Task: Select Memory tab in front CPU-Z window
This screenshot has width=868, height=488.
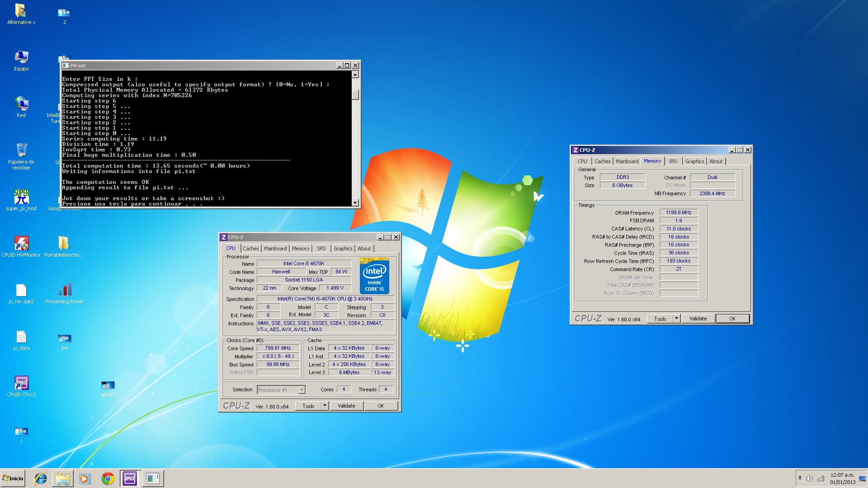Action: pos(301,249)
